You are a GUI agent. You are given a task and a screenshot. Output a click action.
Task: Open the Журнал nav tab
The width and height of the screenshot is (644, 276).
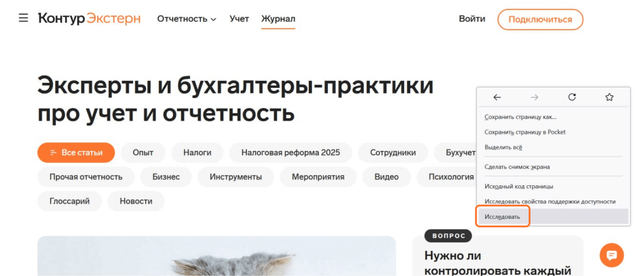pyautogui.click(x=278, y=19)
